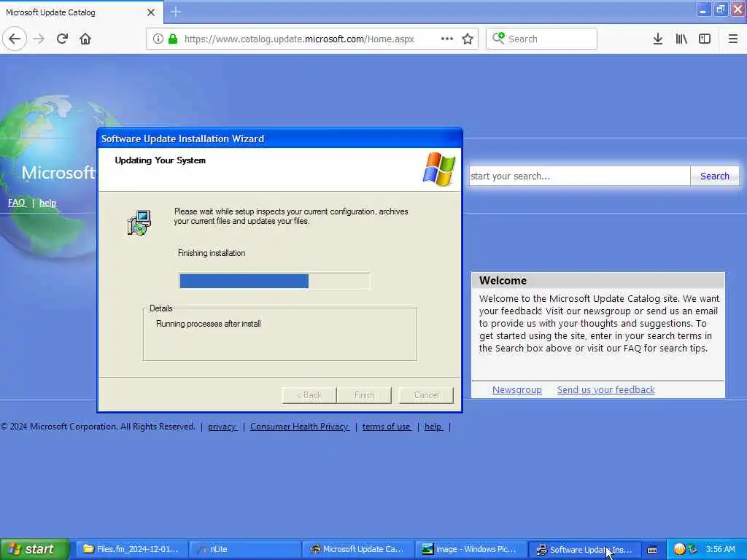Open the FAQ link under Microsoft logo
This screenshot has height=560, width=747.
tap(16, 203)
